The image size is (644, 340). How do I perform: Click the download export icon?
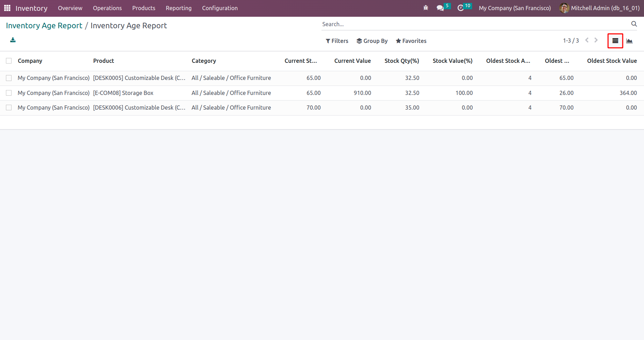click(13, 40)
